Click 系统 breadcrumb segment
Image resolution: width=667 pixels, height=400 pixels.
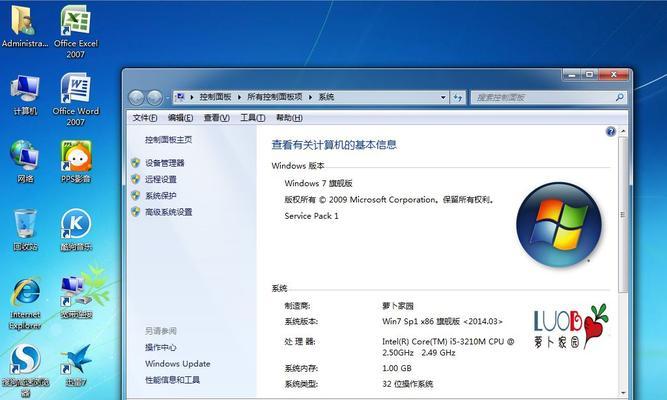(x=326, y=97)
